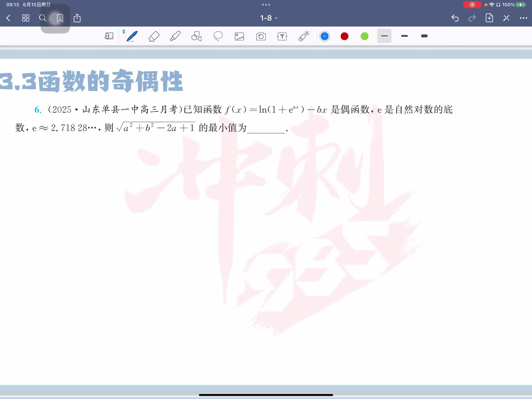Pick the red pen color

coord(344,36)
